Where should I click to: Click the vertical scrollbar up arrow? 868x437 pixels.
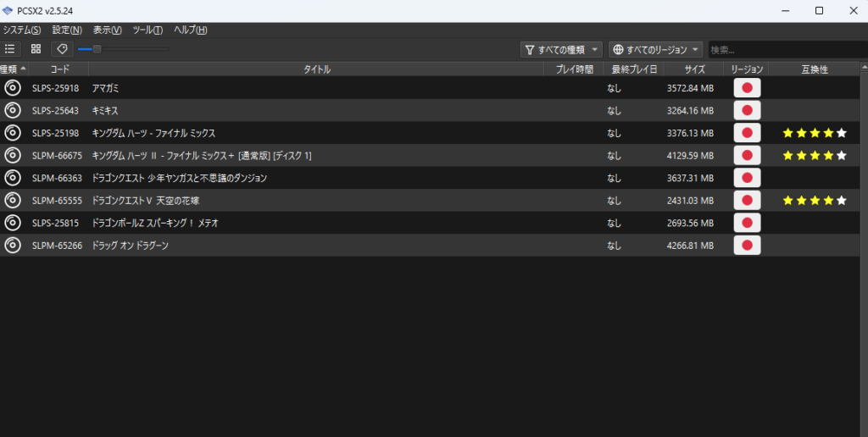[864, 67]
